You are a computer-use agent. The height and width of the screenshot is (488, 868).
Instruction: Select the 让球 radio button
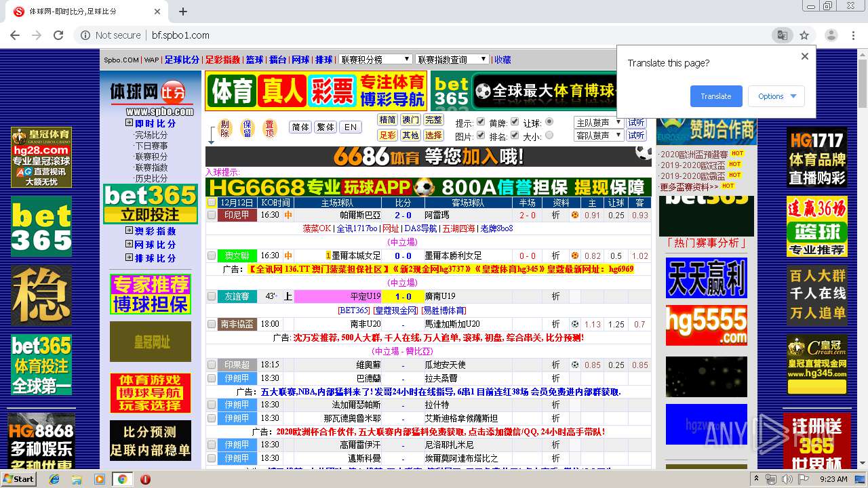(x=549, y=122)
